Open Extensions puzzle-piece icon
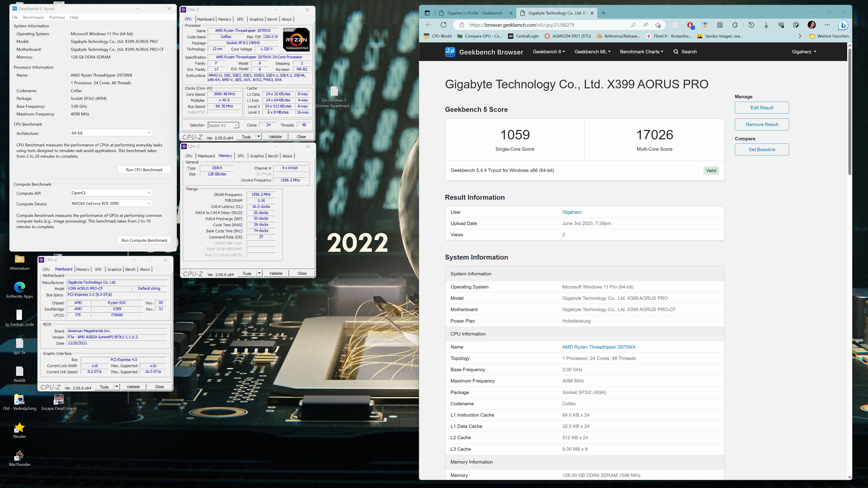 735,25
